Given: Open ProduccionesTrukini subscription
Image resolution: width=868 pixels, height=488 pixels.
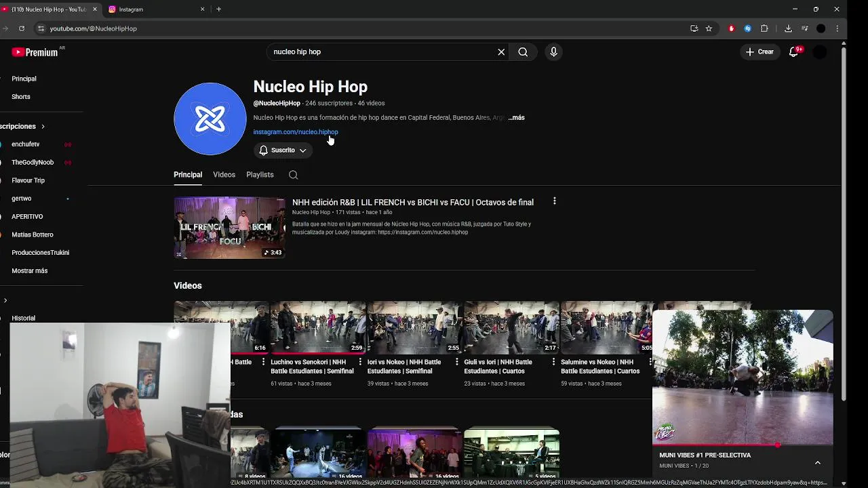Looking at the screenshot, I should pyautogui.click(x=41, y=253).
